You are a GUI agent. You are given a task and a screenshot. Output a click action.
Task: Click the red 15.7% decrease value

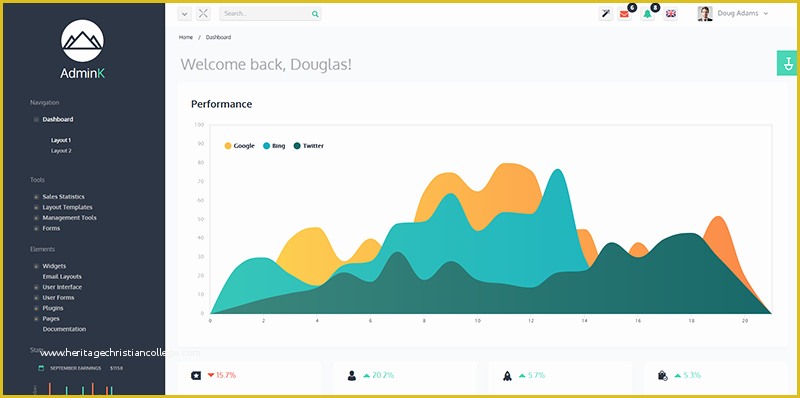click(x=226, y=376)
